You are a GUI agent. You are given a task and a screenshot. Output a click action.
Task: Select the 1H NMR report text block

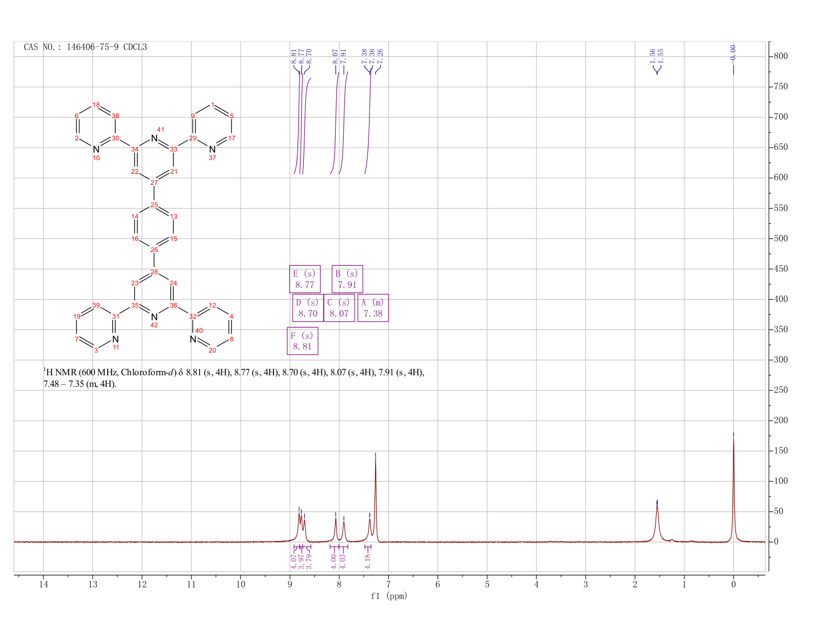(234, 378)
